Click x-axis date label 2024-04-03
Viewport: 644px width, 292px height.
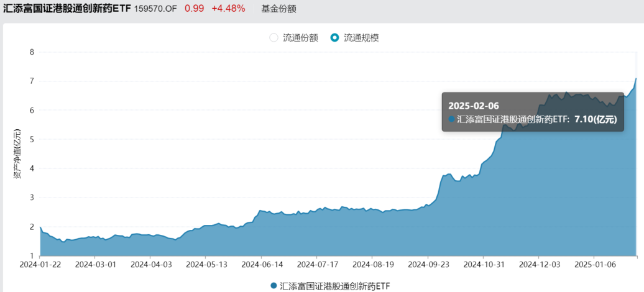click(x=150, y=265)
